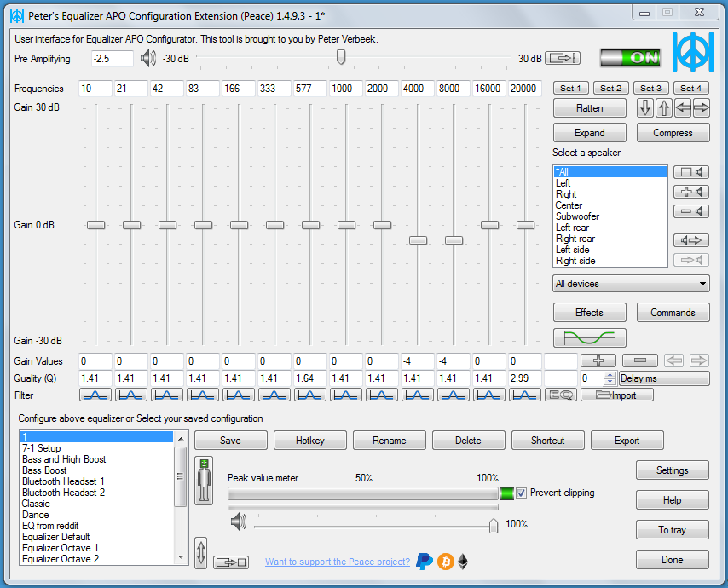728x588 pixels.
Task: Click the filter type icon under 4000 Hz
Action: 418,395
